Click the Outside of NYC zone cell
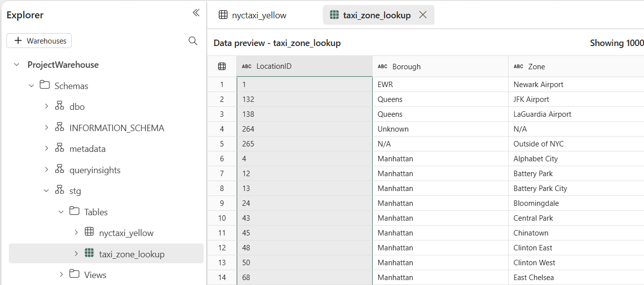The width and height of the screenshot is (644, 285). pyautogui.click(x=576, y=144)
